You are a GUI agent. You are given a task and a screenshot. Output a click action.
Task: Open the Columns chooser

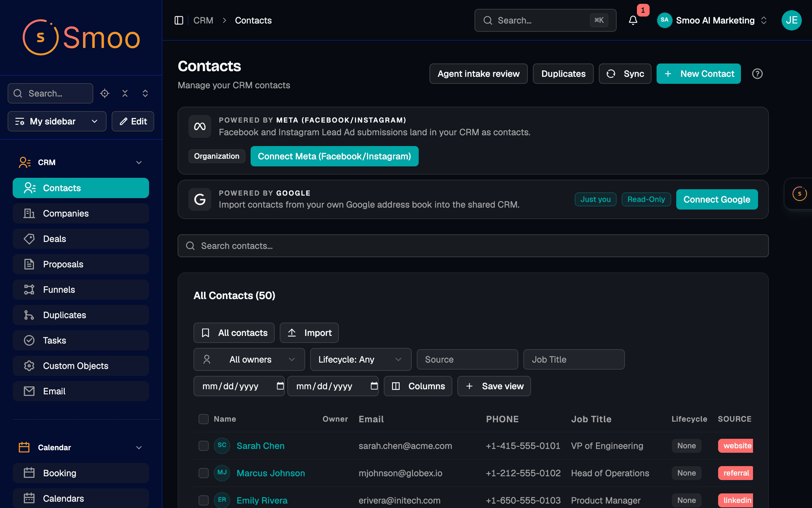coord(418,386)
